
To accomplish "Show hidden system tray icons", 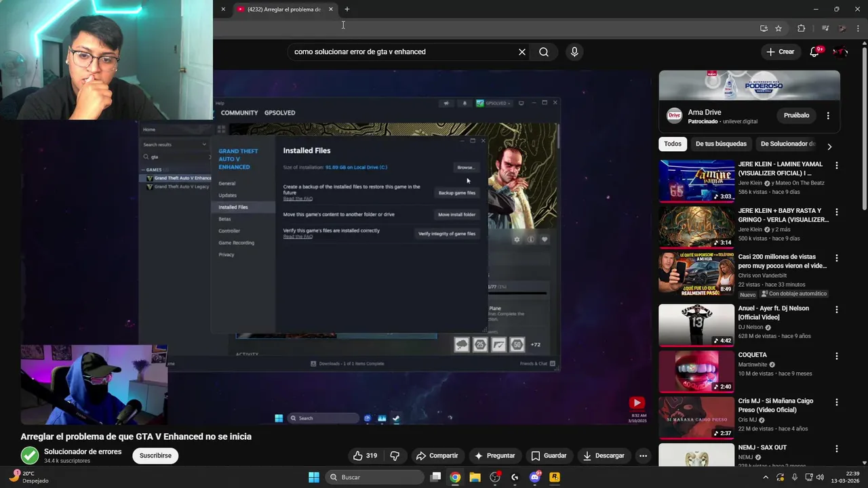I will (x=766, y=477).
